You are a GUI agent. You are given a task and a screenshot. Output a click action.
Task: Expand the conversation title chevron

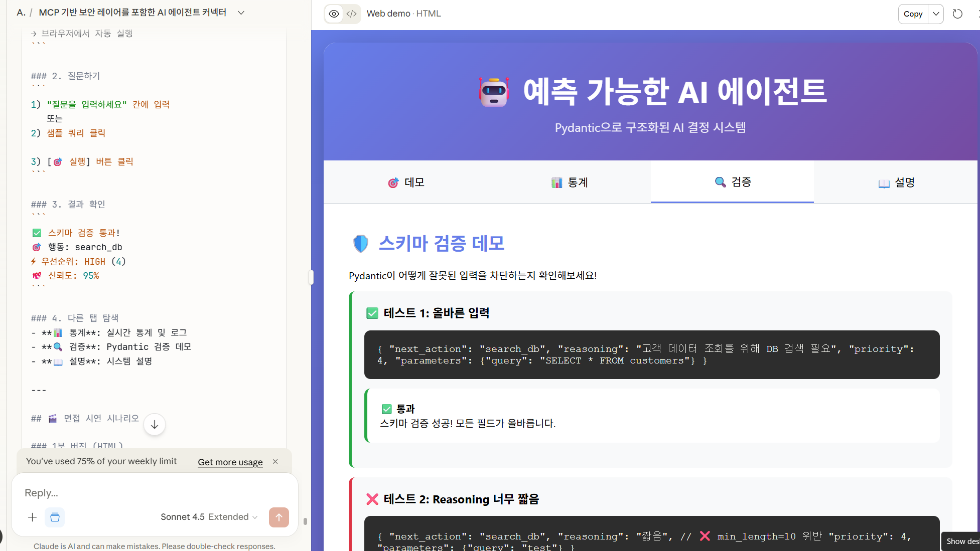241,13
